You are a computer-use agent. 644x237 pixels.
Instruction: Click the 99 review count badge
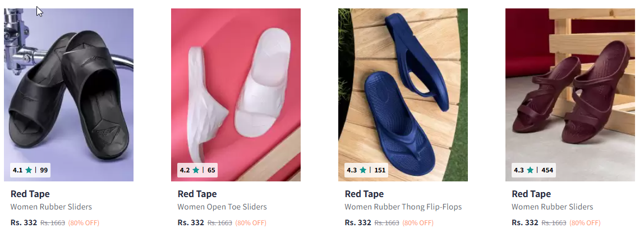(44, 170)
